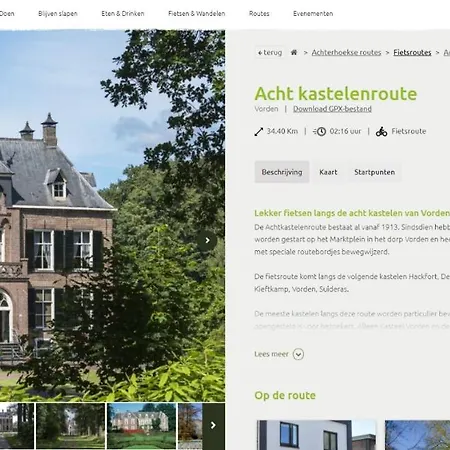
Task: Select the tree-lined lane thumbnail
Action: pyautogui.click(x=71, y=426)
